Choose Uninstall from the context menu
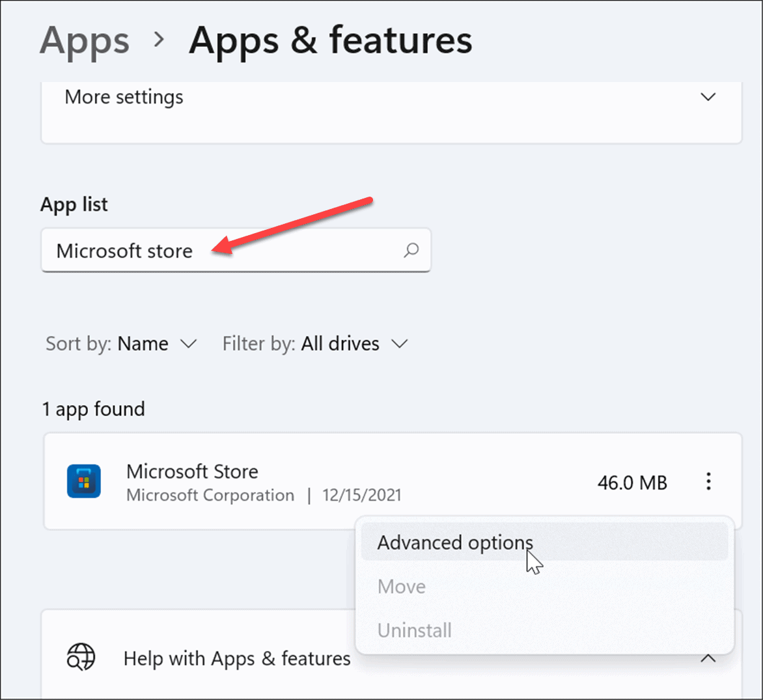Viewport: 763px width, 700px height. click(x=544, y=630)
